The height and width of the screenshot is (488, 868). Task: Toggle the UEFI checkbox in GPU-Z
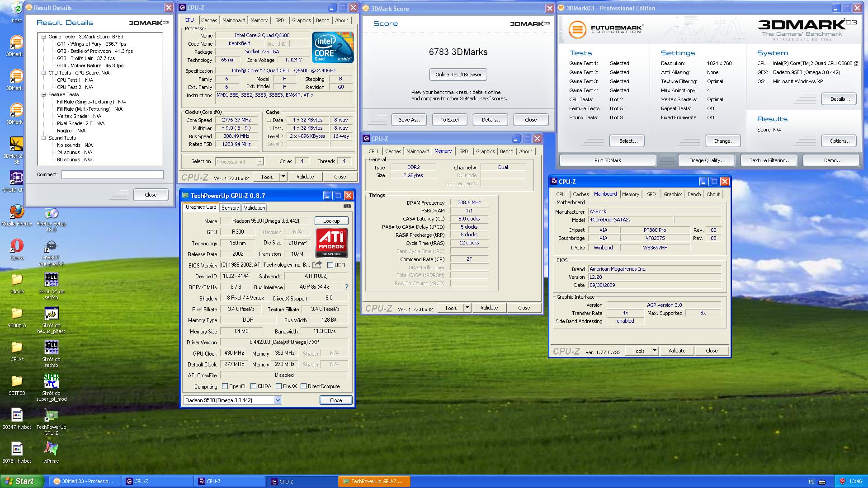330,265
